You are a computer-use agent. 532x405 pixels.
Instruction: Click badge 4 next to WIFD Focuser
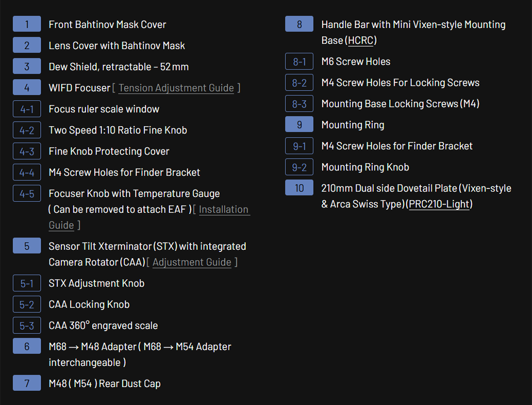(x=26, y=88)
